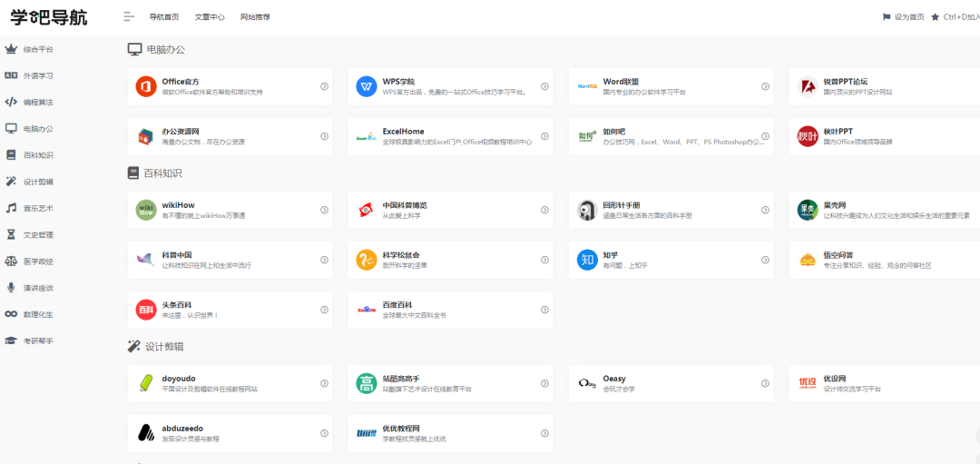The width and height of the screenshot is (980, 464).
Task: Open the 悟空问答 card title
Action: click(x=838, y=254)
